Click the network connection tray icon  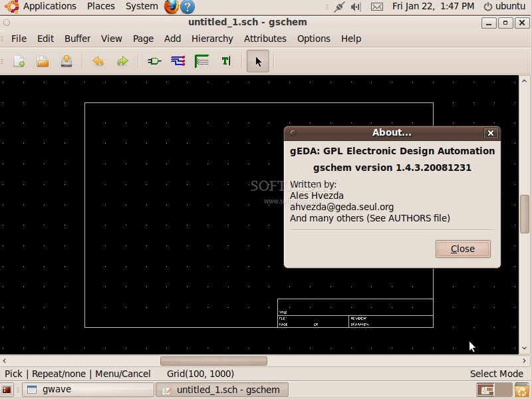(339, 7)
